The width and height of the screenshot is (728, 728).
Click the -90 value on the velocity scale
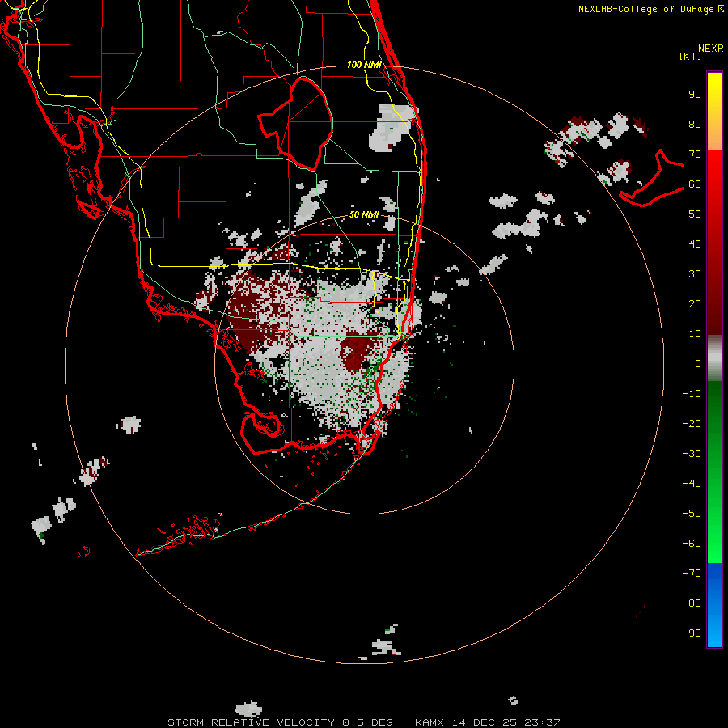tap(692, 633)
